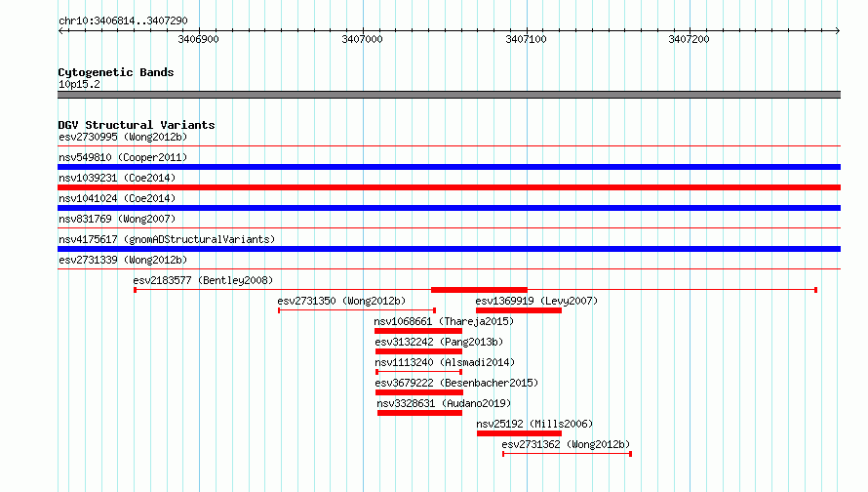Click the thin red line under esv2731339
Viewport: 868px width, 492px height.
pyautogui.click(x=449, y=269)
